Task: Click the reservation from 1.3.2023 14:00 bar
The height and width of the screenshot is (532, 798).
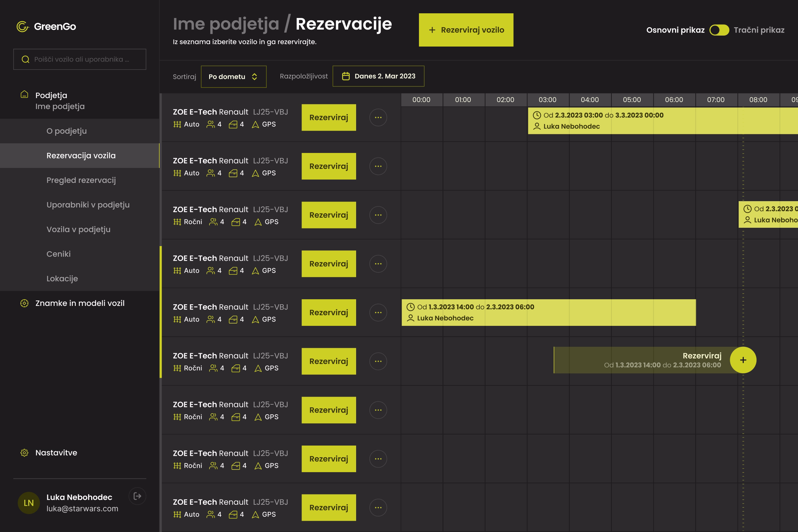Action: coord(549,313)
